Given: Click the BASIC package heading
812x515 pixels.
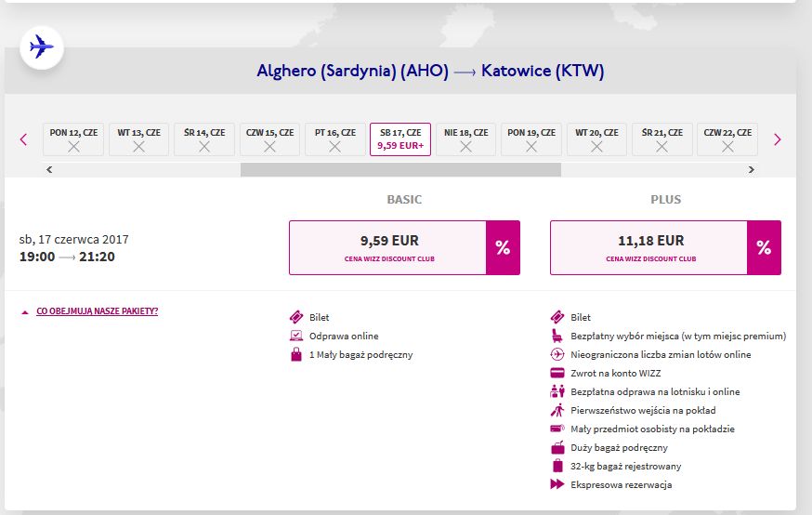Looking at the screenshot, I should pyautogui.click(x=404, y=200).
